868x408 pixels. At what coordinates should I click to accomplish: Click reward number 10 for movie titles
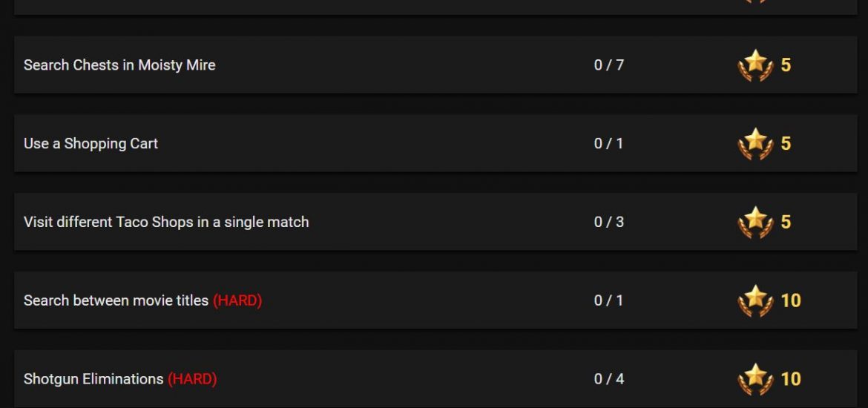pyautogui.click(x=791, y=301)
